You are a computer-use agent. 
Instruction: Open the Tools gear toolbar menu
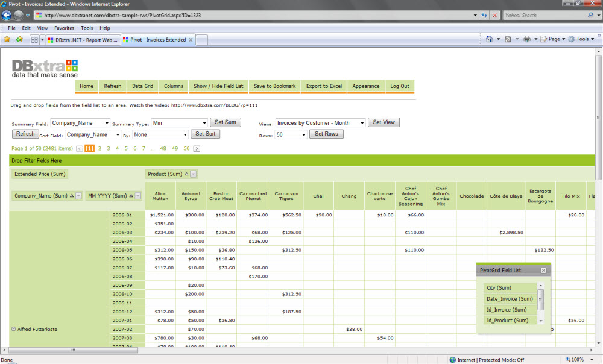click(581, 39)
